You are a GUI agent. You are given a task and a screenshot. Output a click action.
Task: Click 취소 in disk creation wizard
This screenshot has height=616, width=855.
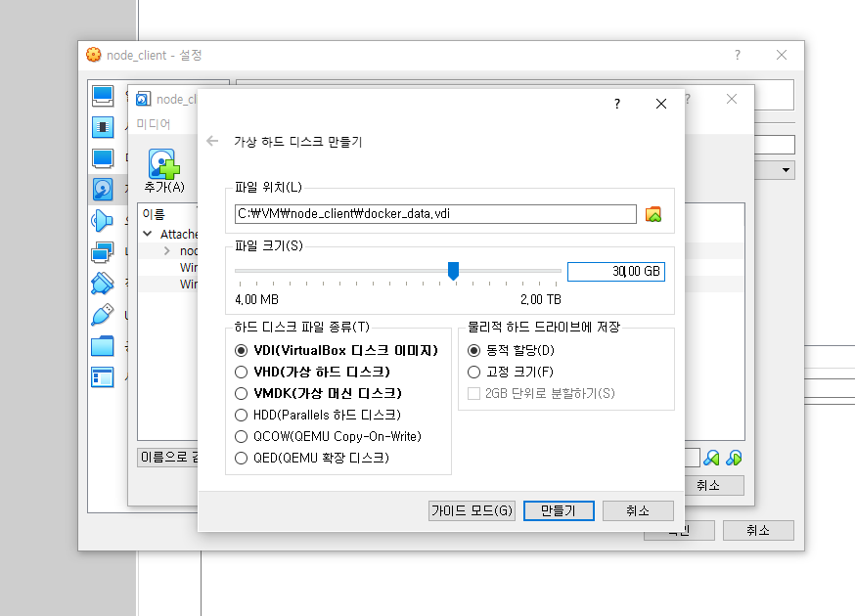[x=638, y=510]
